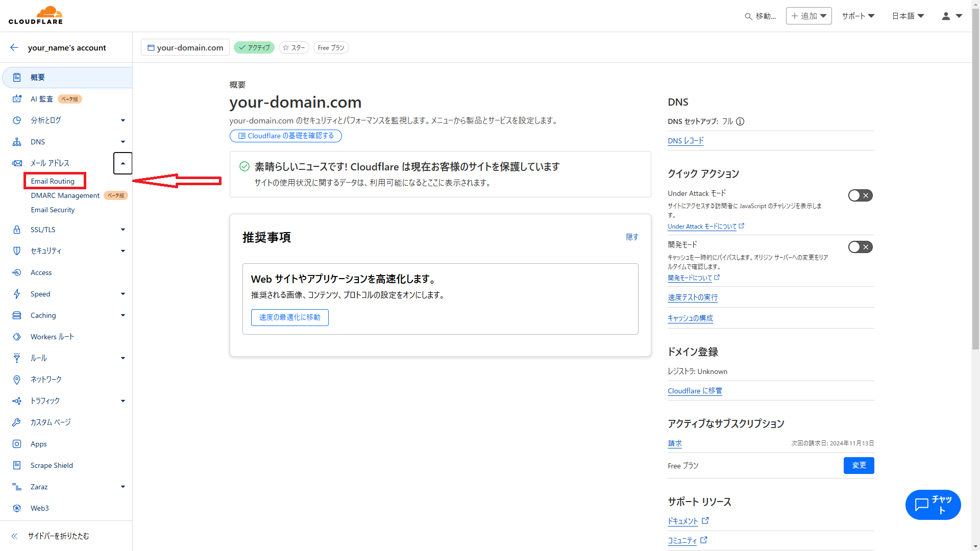Click the Free プラン 変更 button

click(x=859, y=465)
